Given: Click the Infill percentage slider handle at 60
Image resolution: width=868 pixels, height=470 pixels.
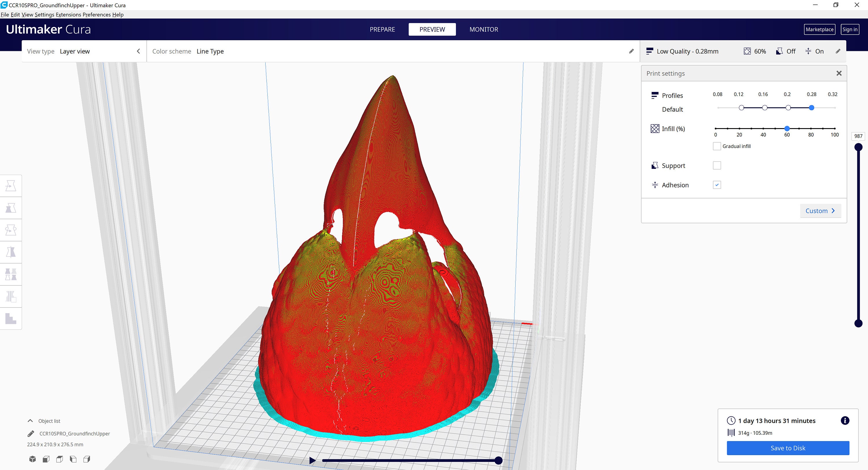Looking at the screenshot, I should [787, 128].
